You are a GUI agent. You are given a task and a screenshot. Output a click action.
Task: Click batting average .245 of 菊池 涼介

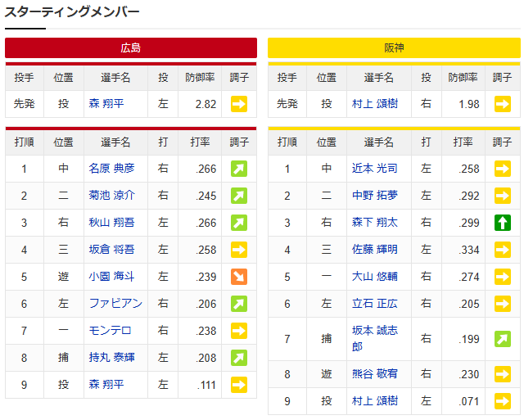[206, 196]
